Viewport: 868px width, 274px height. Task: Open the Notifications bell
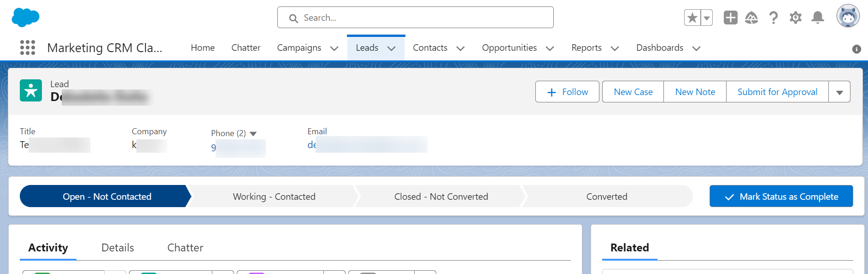(x=817, y=18)
